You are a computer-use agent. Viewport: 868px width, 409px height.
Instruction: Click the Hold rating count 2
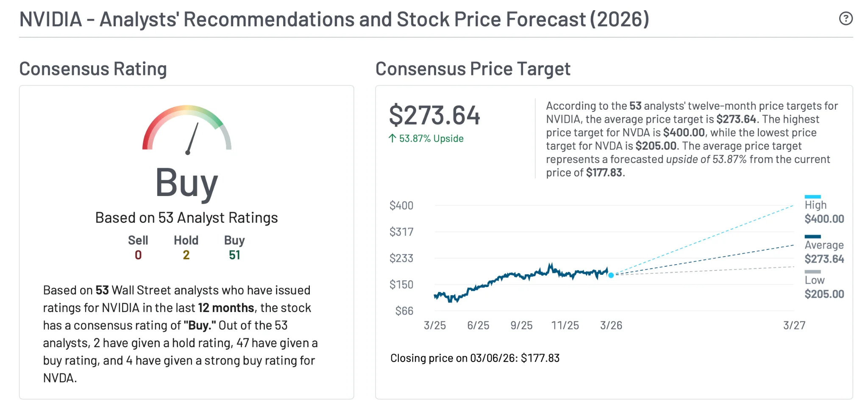point(186,255)
